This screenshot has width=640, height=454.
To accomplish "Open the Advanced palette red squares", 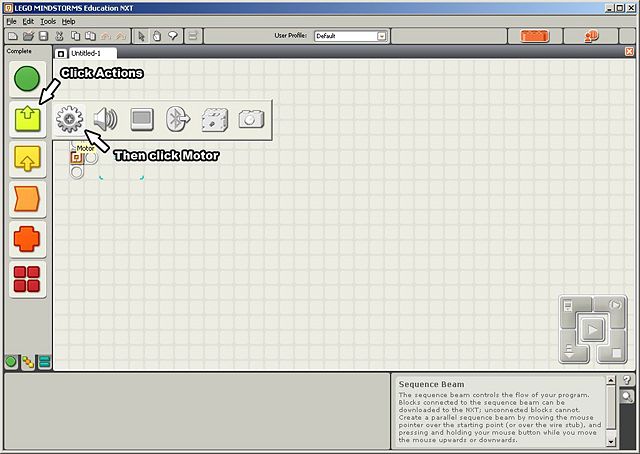I will tap(27, 280).
